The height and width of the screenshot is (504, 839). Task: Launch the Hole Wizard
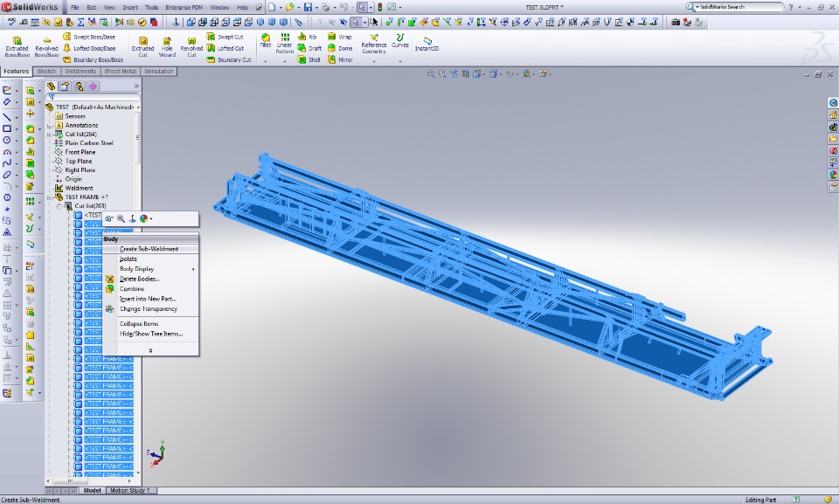(167, 46)
